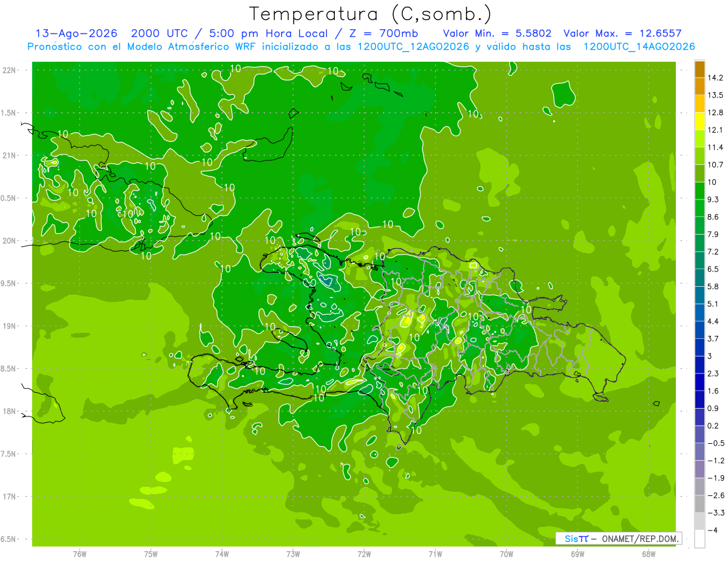Click the 'Valor Min. = 5.5802' readout
The width and height of the screenshot is (728, 562).
coord(497,33)
